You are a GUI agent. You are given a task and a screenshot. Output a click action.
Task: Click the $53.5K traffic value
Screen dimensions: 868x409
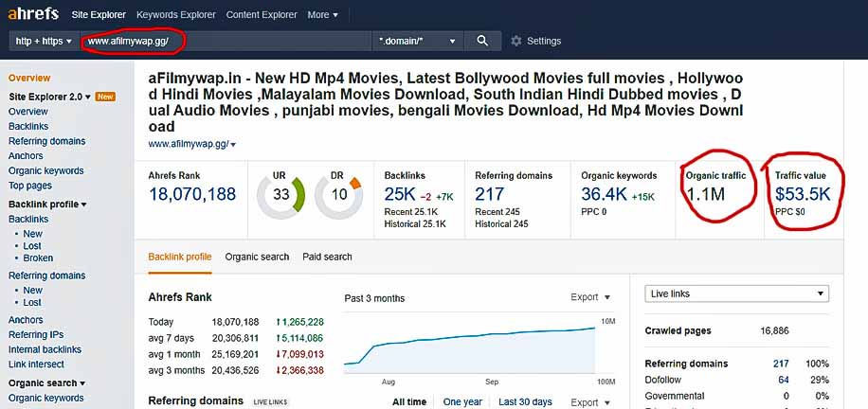coord(803,194)
